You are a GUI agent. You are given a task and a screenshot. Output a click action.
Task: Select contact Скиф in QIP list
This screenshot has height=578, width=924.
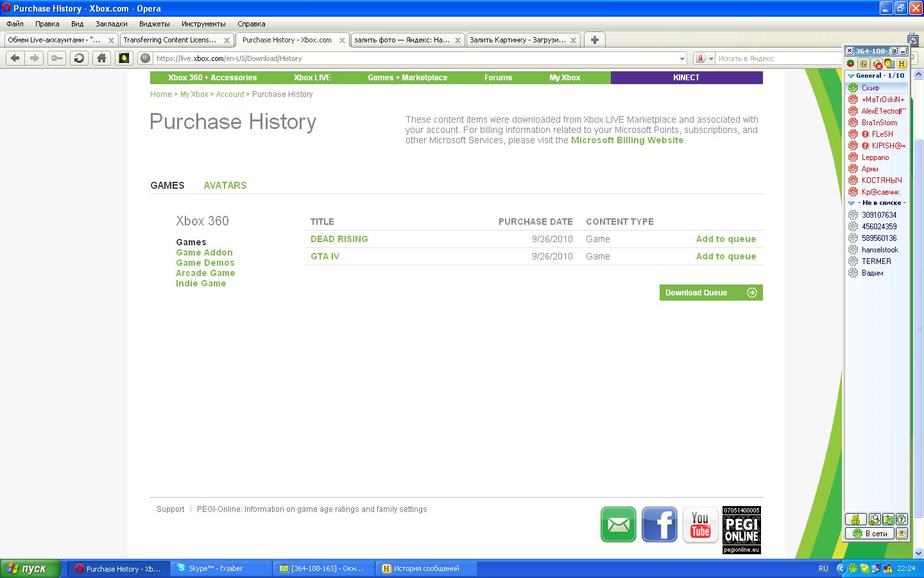877,87
